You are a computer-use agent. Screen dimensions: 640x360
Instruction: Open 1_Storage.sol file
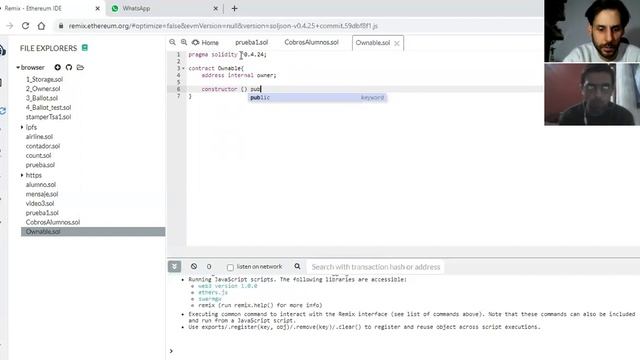(x=44, y=79)
